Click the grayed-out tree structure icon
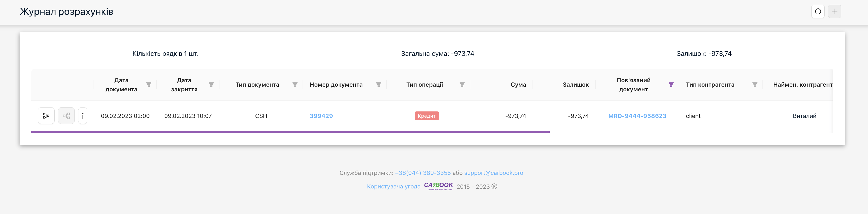Screen dimensions: 868x214 [66, 116]
